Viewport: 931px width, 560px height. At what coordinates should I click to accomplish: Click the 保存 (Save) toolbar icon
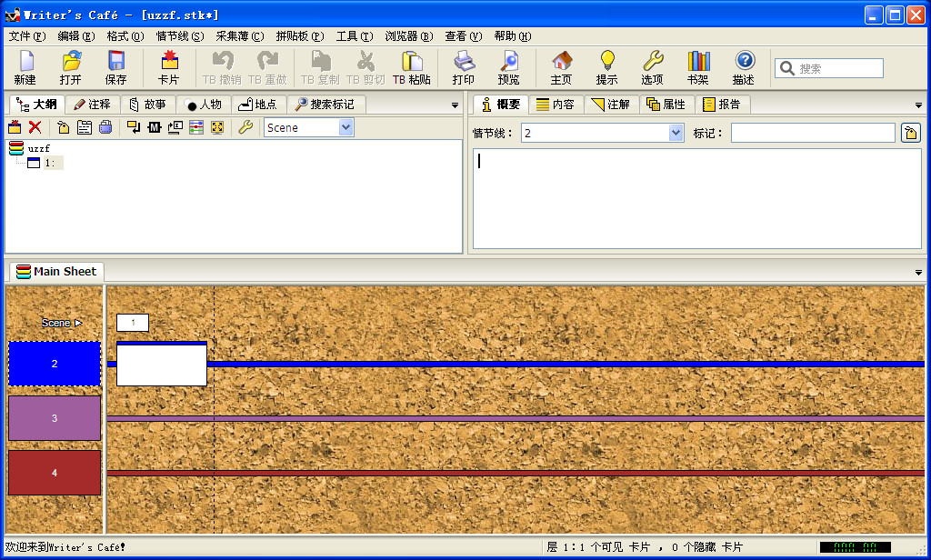click(x=116, y=66)
